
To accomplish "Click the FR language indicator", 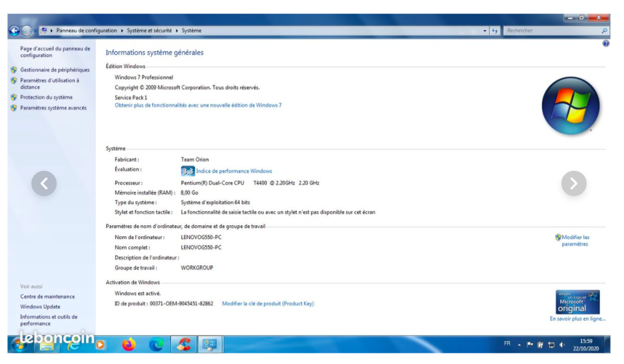I will [507, 344].
